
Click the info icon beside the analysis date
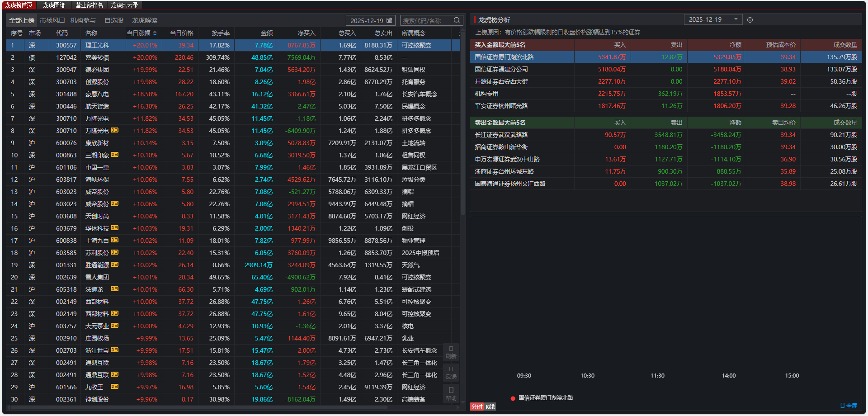(x=750, y=20)
